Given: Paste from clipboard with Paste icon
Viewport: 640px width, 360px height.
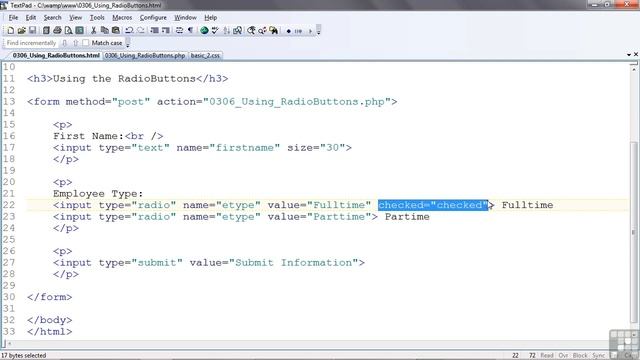Looking at the screenshot, I should [x=116, y=31].
